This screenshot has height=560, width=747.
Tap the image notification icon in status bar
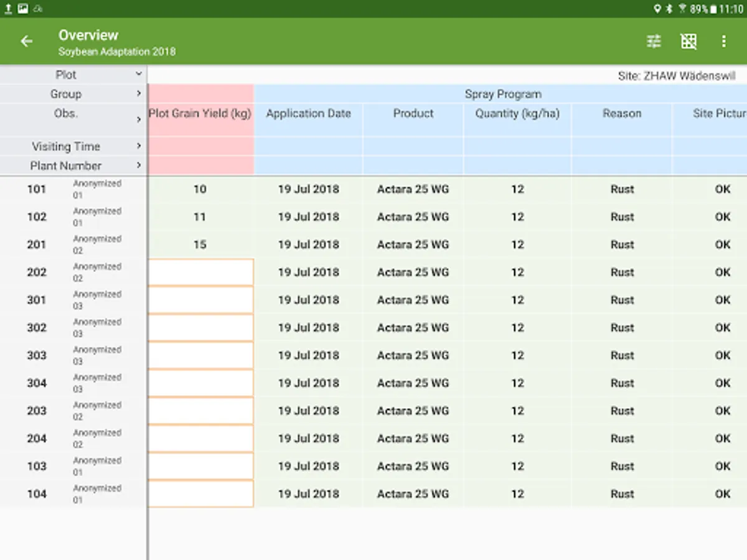[23, 9]
